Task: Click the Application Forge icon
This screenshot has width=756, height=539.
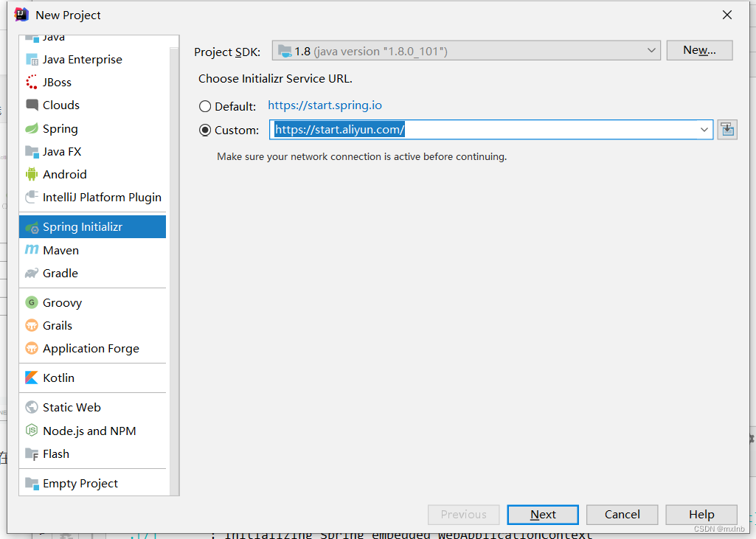Action: click(x=32, y=348)
